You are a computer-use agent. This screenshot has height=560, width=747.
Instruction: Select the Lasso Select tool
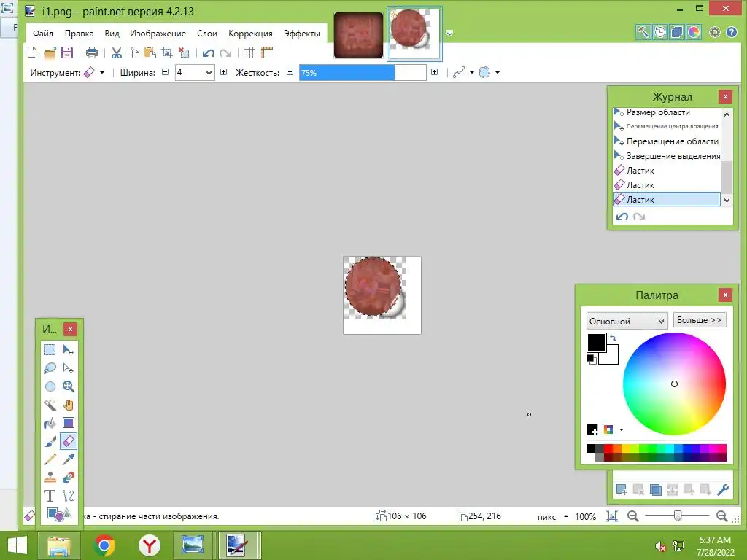click(x=50, y=368)
